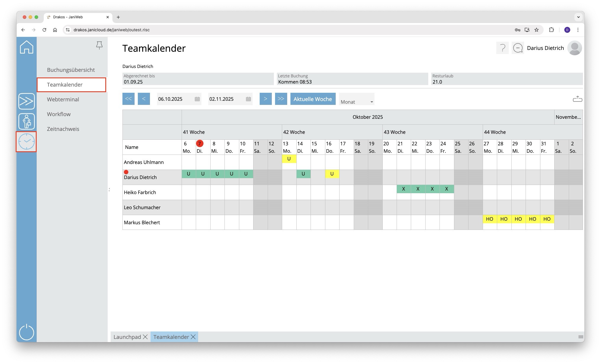601x364 pixels.
Task: Open end date calendar picker icon
Action: coord(248,99)
